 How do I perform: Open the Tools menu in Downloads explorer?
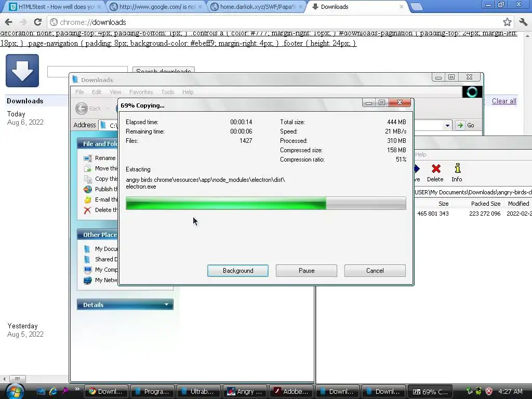pyautogui.click(x=168, y=92)
